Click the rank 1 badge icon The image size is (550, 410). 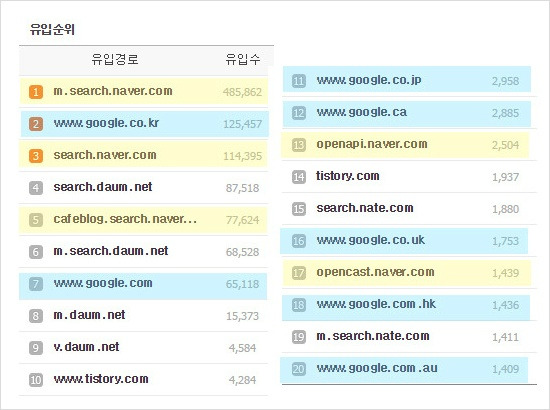coord(36,92)
